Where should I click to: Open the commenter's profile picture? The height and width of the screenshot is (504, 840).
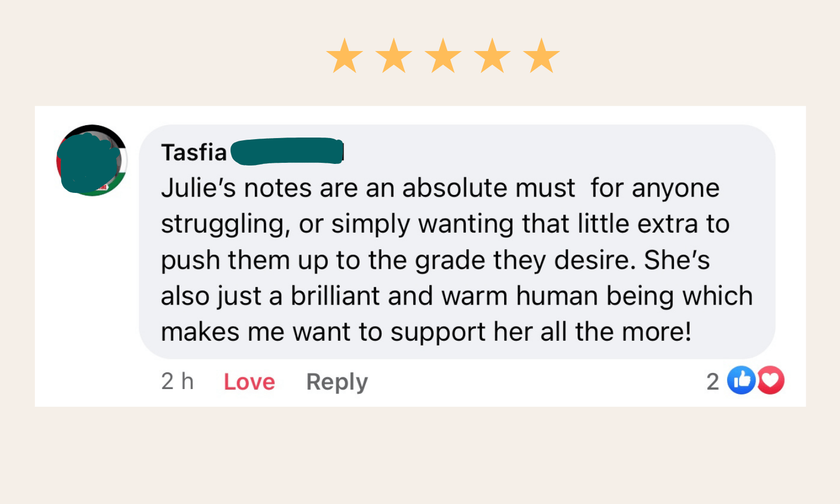point(92,160)
